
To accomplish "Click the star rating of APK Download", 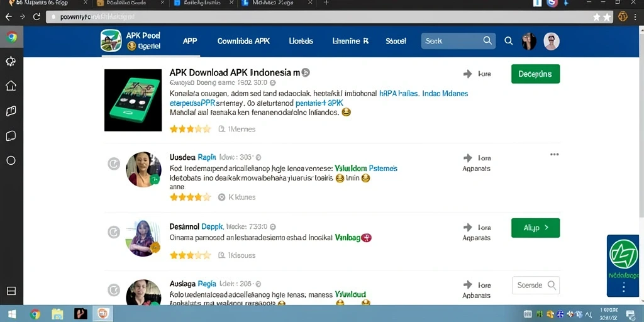I will (x=190, y=129).
